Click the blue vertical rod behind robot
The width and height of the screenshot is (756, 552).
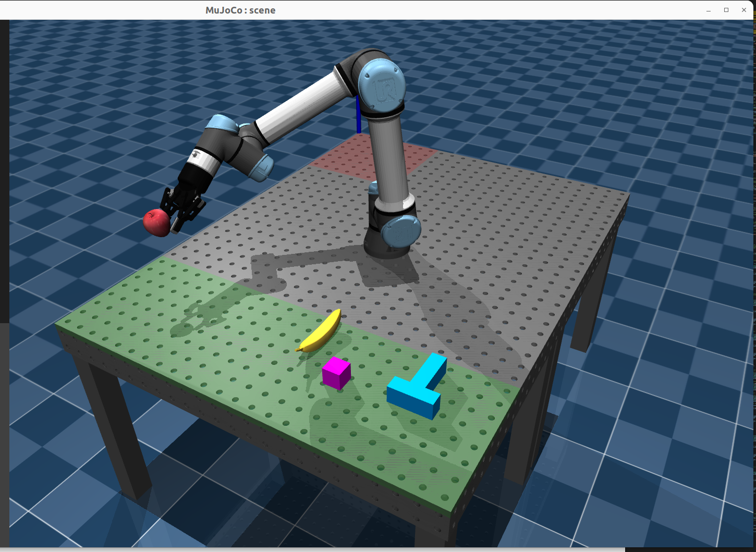coord(359,114)
